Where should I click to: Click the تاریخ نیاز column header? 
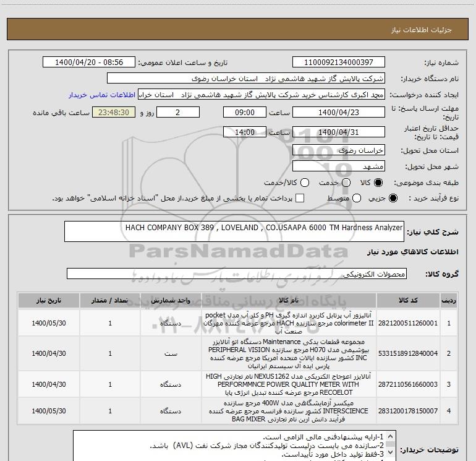(49, 301)
